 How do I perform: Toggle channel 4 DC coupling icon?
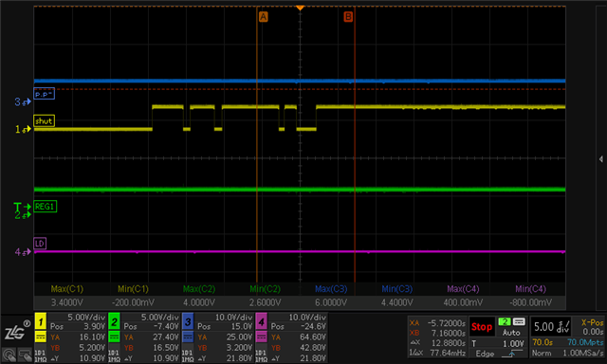[261, 337]
